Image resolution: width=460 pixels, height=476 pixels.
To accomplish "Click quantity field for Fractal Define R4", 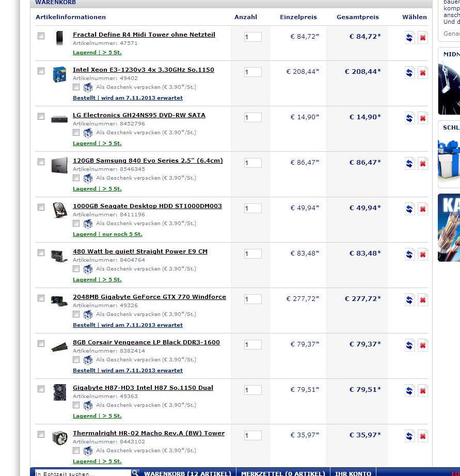I will tap(253, 37).
